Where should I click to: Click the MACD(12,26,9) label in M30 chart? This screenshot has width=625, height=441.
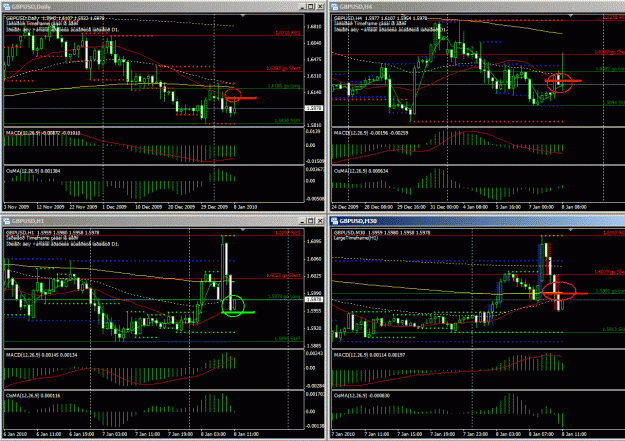[x=369, y=355]
